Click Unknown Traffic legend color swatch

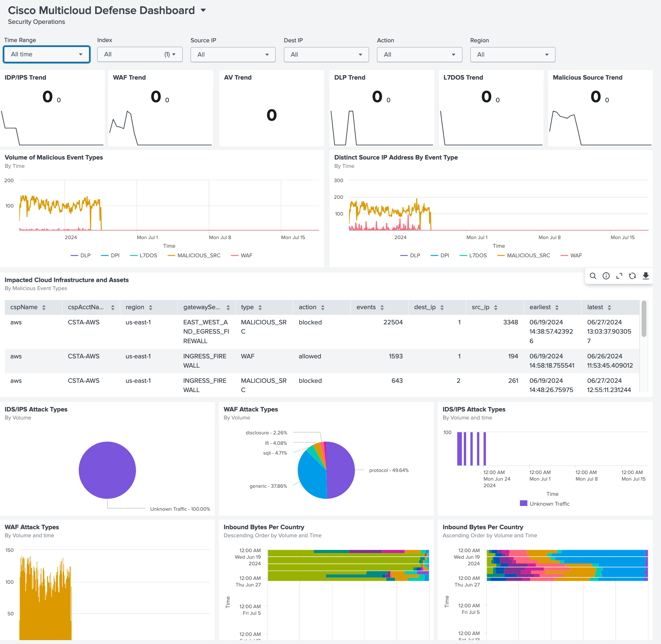[523, 503]
